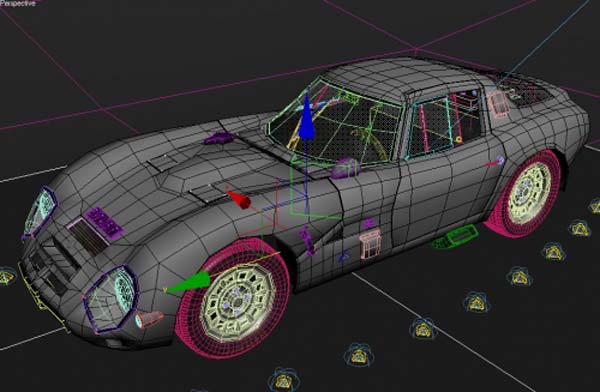Select the purple helper atop the hood
Image resolution: width=600 pixels, height=392 pixels.
pyautogui.click(x=218, y=138)
